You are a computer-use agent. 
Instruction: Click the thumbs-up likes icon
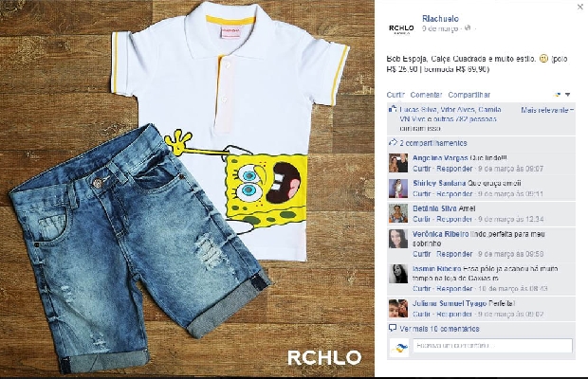coord(393,109)
